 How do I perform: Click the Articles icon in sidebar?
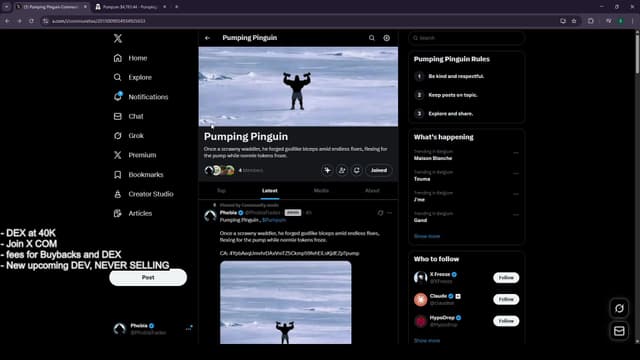pos(118,213)
